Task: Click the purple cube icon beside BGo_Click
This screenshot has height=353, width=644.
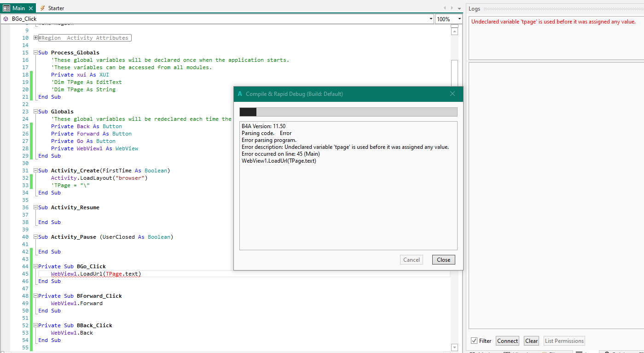Action: (x=6, y=19)
